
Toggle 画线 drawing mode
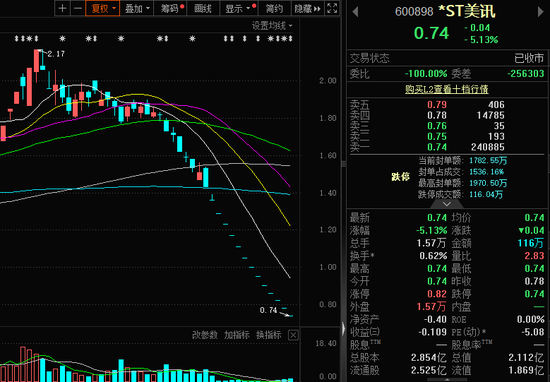click(x=203, y=8)
